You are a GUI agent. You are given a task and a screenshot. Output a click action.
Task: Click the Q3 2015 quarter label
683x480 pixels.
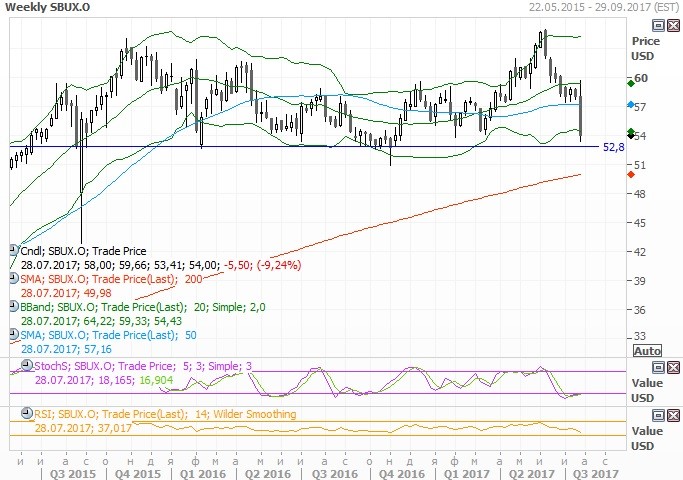pyautogui.click(x=73, y=473)
